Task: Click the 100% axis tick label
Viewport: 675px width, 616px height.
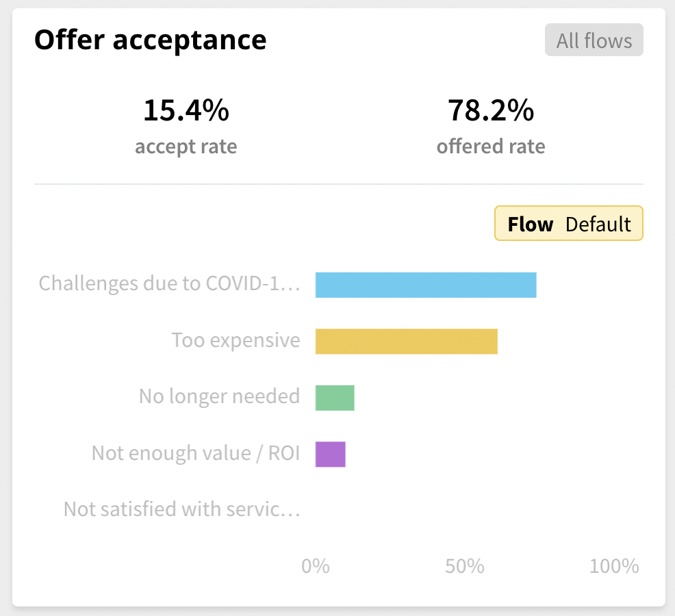Action: click(x=614, y=566)
